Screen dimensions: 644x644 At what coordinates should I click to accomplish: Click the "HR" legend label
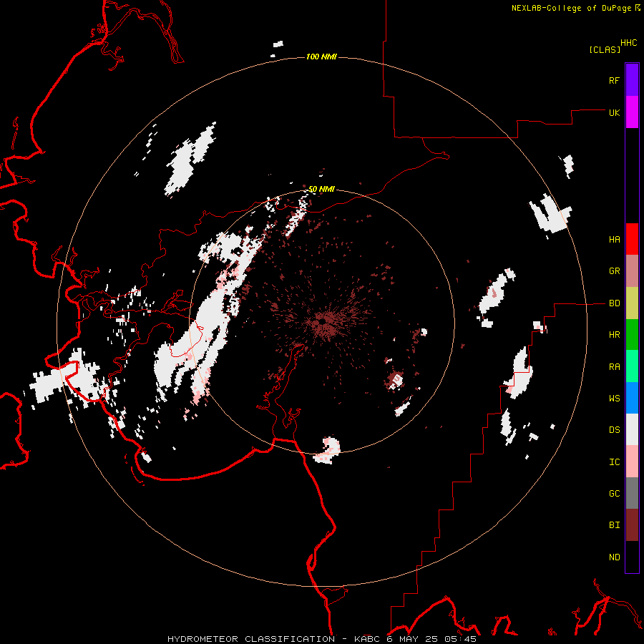614,335
